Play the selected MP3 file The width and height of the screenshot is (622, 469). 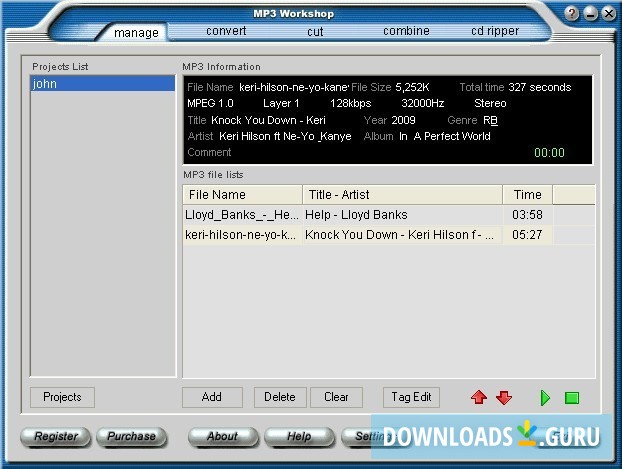click(545, 398)
